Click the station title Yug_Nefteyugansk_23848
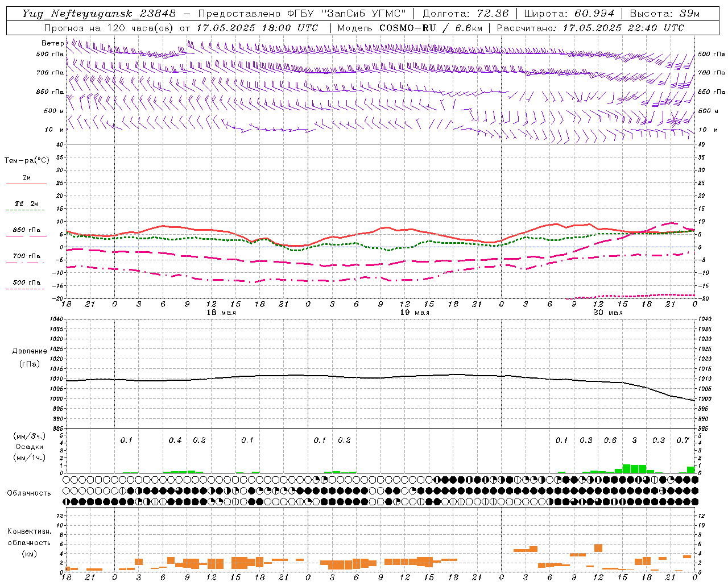 (x=99, y=14)
